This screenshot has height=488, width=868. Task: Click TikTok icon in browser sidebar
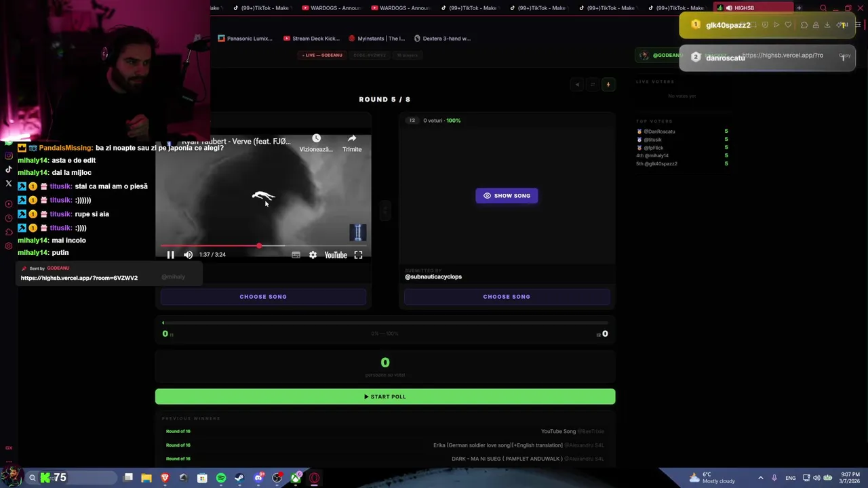click(9, 169)
